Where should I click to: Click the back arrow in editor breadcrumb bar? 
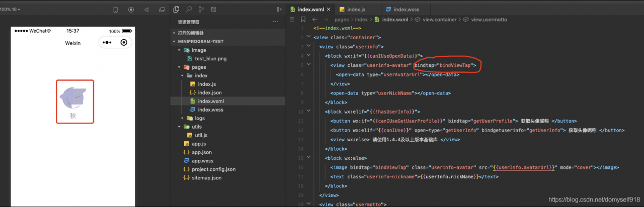(x=314, y=20)
